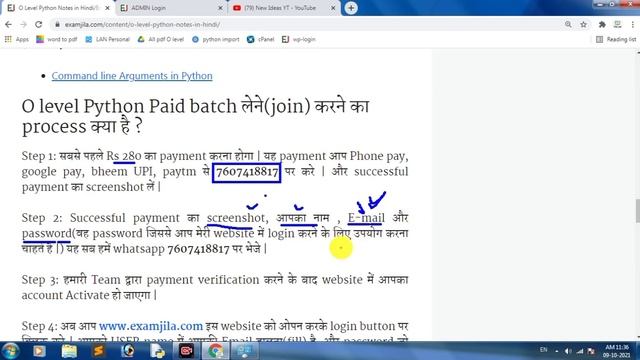
Task: Click the taskbar clock and date
Action: (x=617, y=351)
